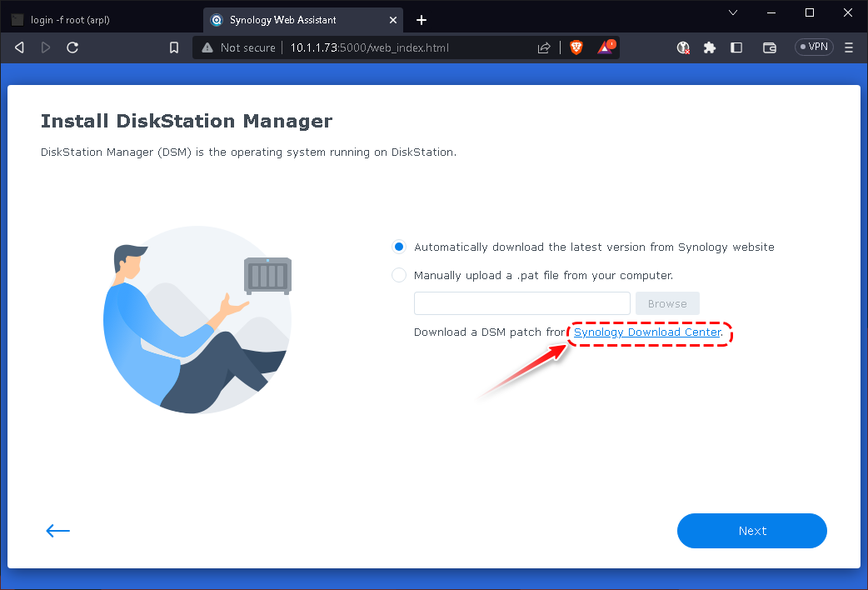Click the Brave Rewards triangle icon

point(606,47)
